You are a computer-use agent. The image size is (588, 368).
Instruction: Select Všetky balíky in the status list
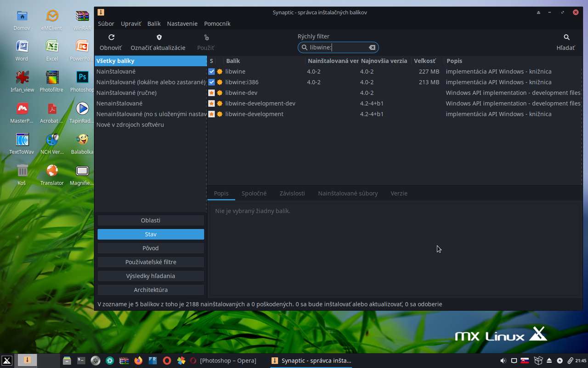(x=151, y=61)
